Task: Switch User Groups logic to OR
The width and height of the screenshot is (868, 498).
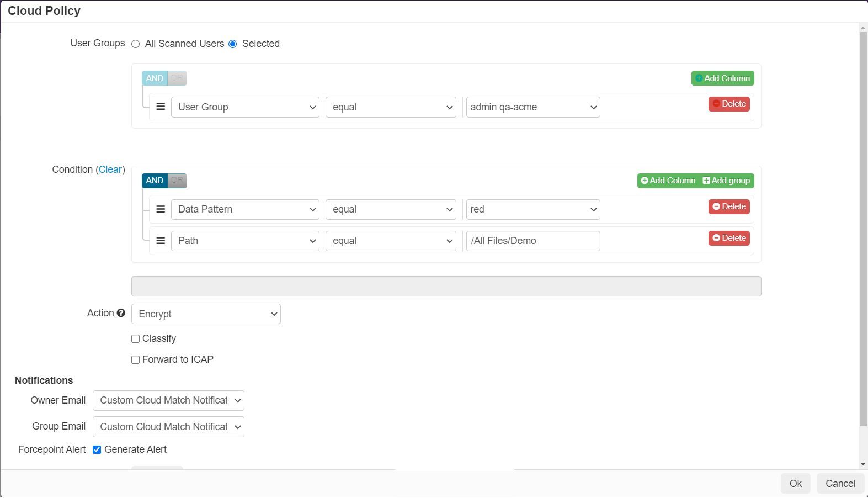Action: pyautogui.click(x=177, y=78)
